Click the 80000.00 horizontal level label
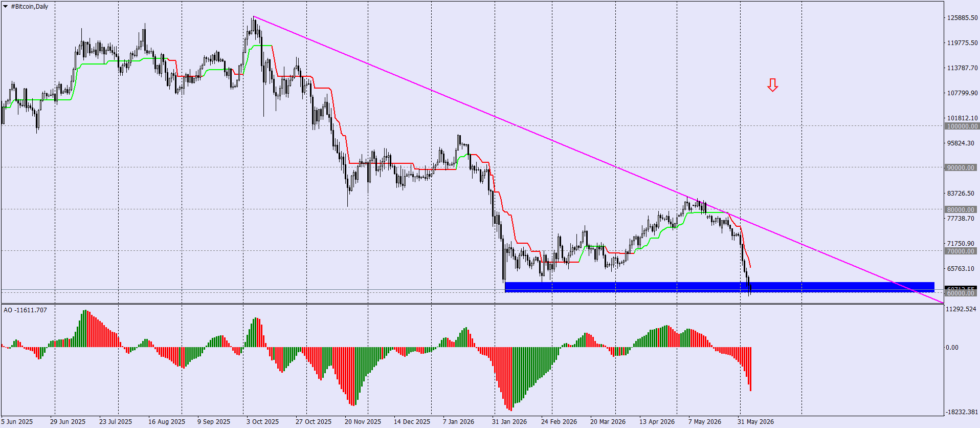The height and width of the screenshot is (428, 980). [962, 210]
